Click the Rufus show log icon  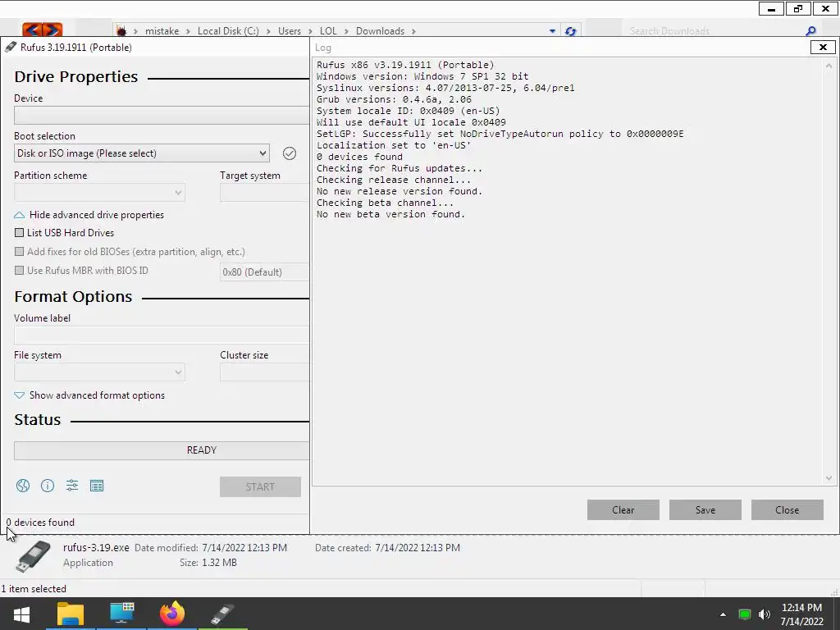[x=97, y=486]
